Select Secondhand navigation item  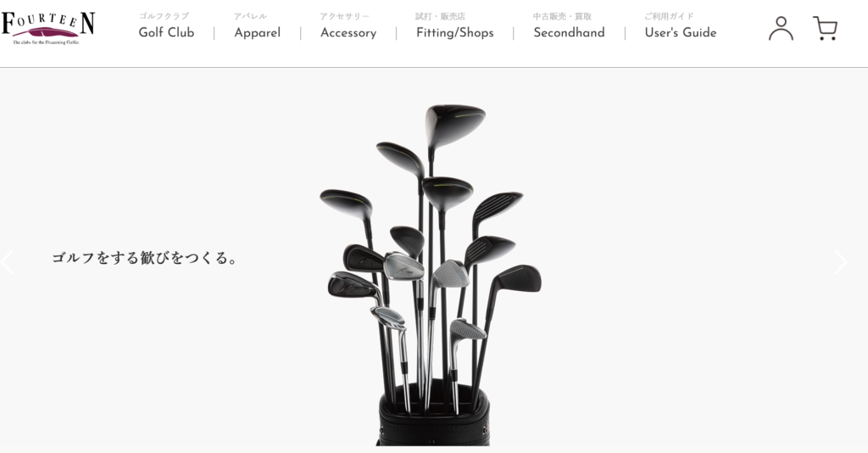569,33
